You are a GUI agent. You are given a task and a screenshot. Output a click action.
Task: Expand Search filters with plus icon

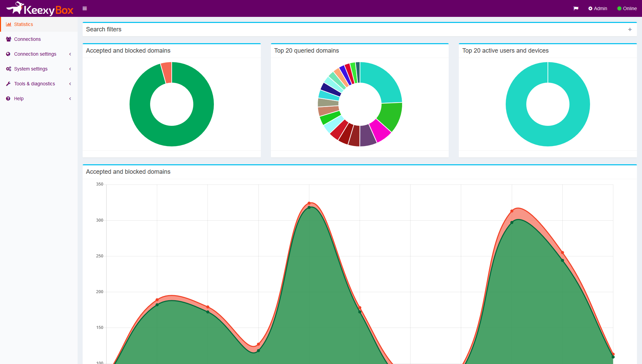click(x=630, y=29)
